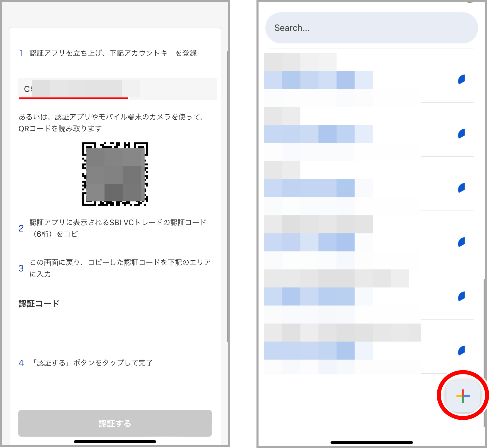This screenshot has width=491, height=448.
Task: Click the sixth account's blue countdown timer icon
Action: coord(461,351)
